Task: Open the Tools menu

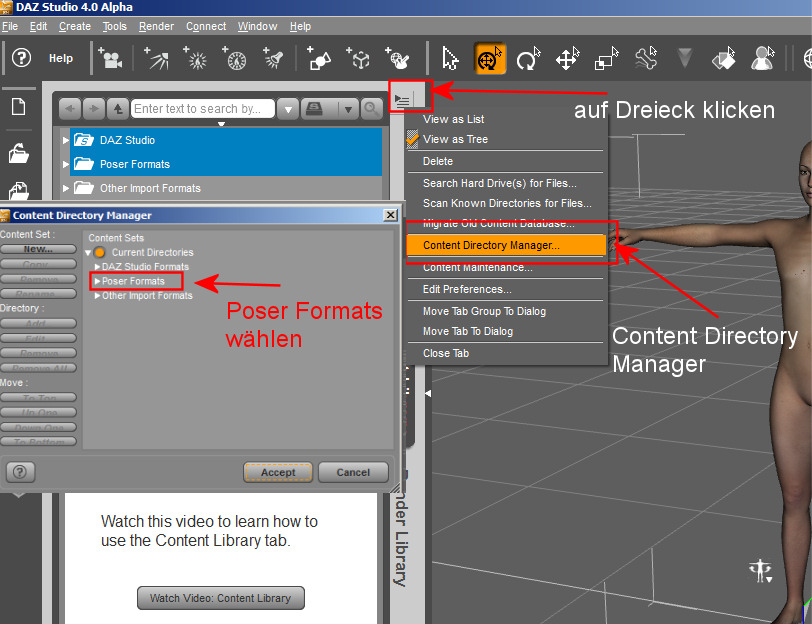Action: coord(114,26)
